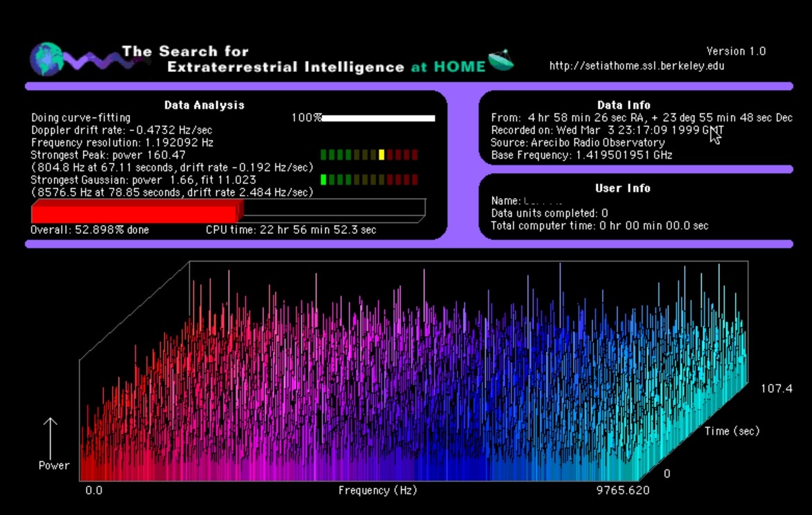
Task: Click the Base Frequency 1.419501951 GHz text
Action: [581, 155]
